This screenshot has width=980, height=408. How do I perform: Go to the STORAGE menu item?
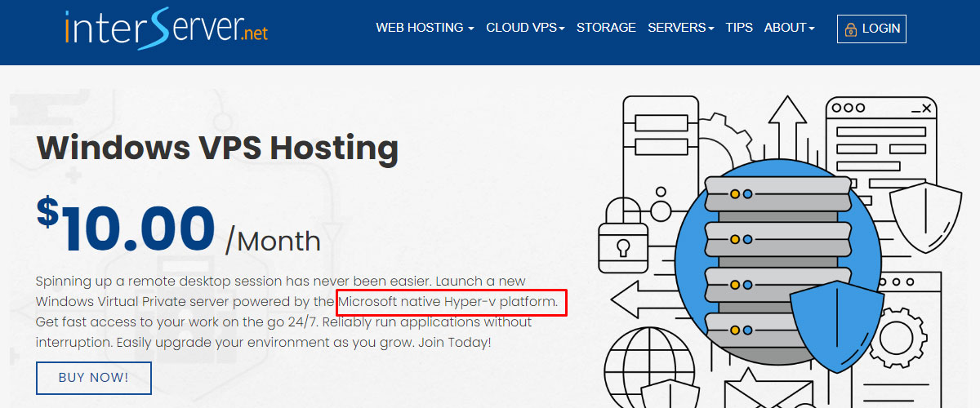point(606,28)
